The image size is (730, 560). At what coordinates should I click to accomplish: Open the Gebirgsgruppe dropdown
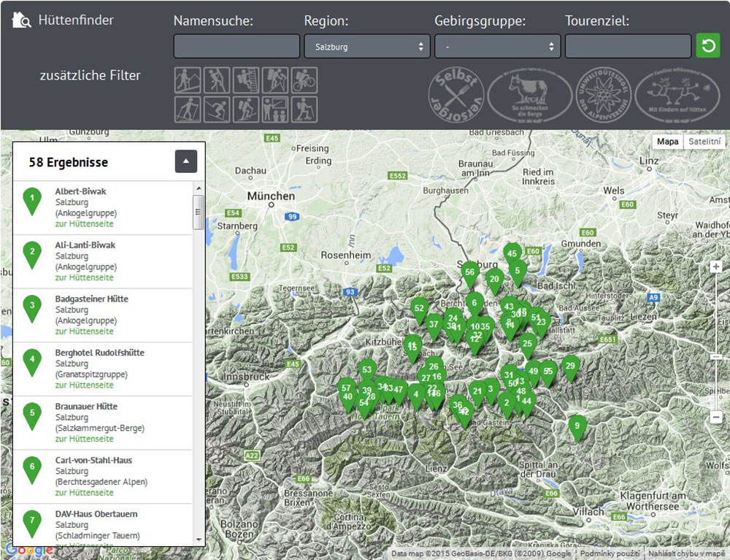[x=497, y=46]
